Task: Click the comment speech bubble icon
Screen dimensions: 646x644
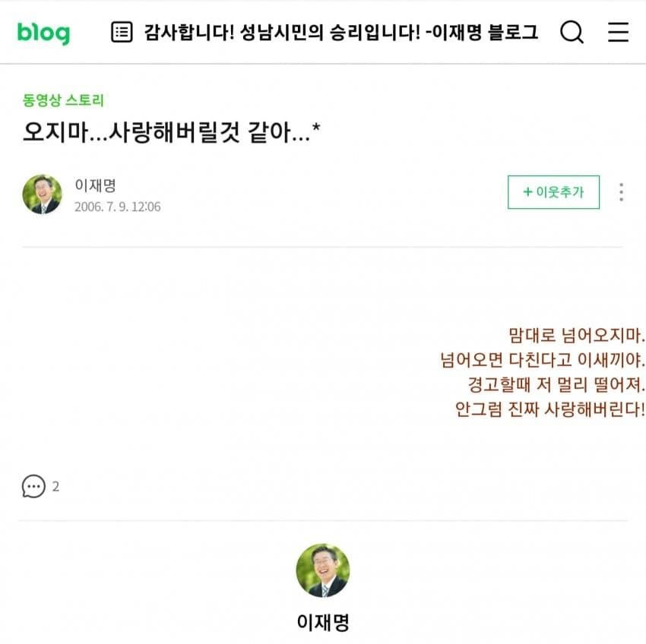Action: tap(33, 487)
